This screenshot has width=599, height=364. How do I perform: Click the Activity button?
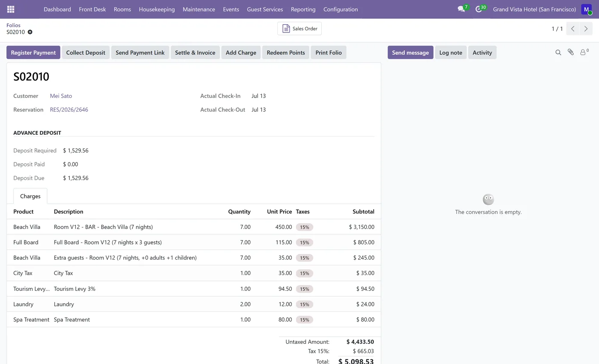tap(482, 53)
